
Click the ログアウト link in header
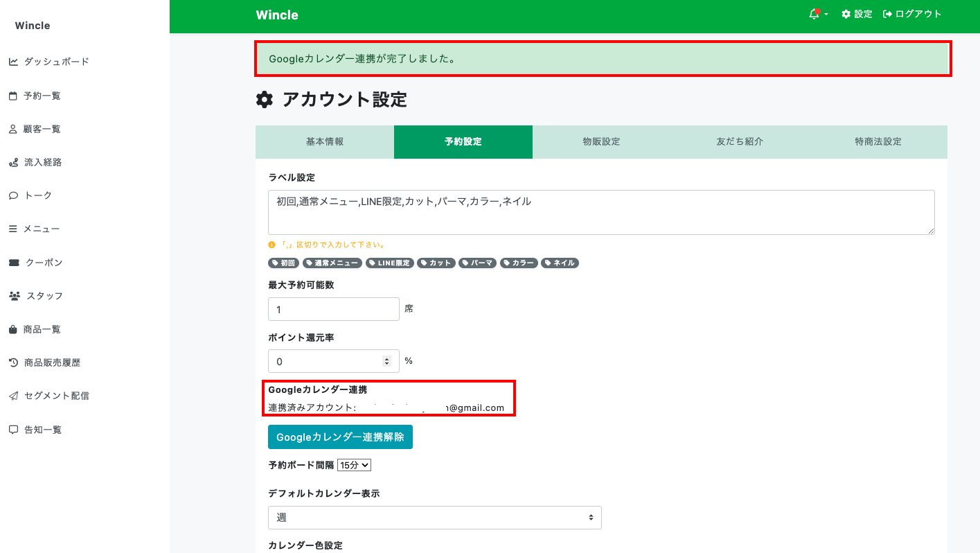tap(912, 15)
